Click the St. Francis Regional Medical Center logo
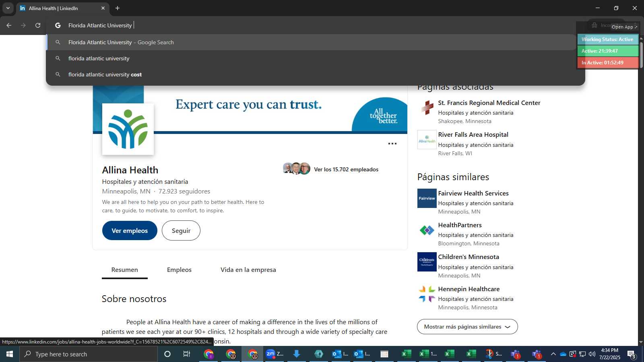Viewport: 644px width, 362px height. click(x=427, y=108)
